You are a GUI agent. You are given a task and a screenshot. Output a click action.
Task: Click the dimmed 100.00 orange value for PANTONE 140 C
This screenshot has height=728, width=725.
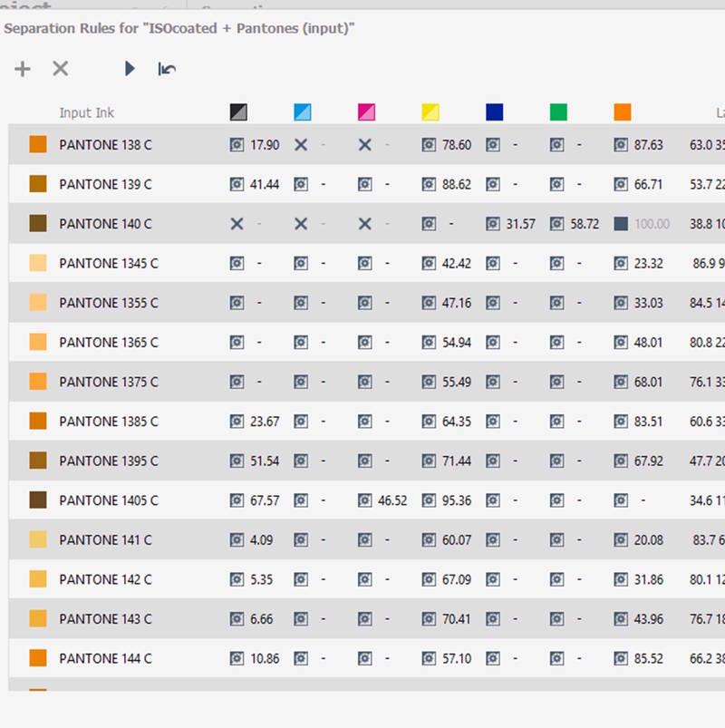(x=652, y=224)
